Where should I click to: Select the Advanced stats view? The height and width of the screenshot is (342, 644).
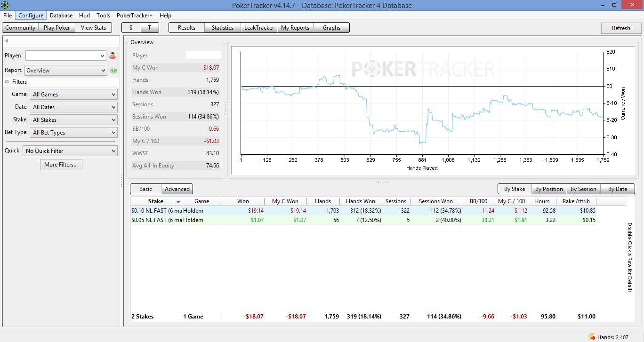[x=177, y=189]
